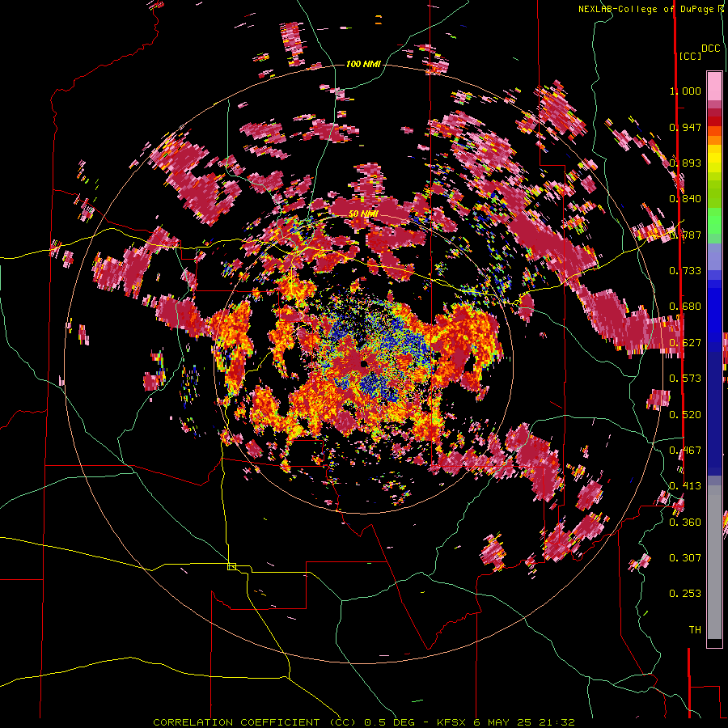Viewport: 728px width, 728px height.
Task: Pick the dark navy scale segment near 0.520
Action: [714, 409]
